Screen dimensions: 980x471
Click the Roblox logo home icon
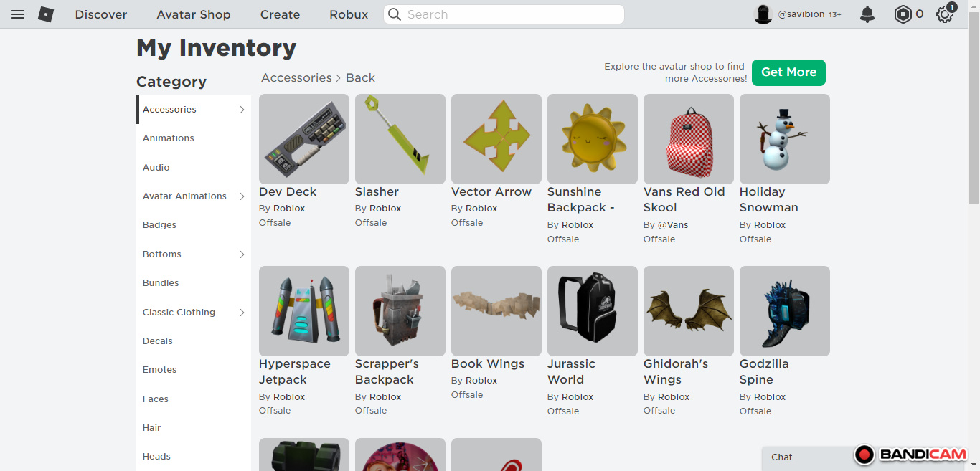point(46,14)
